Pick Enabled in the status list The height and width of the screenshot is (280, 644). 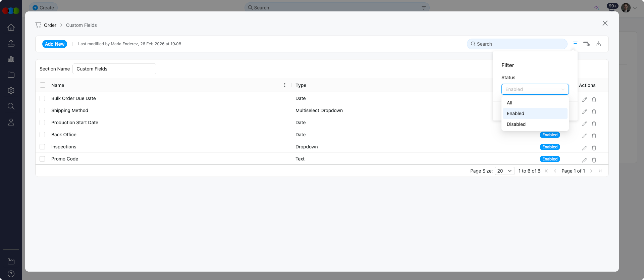(515, 113)
